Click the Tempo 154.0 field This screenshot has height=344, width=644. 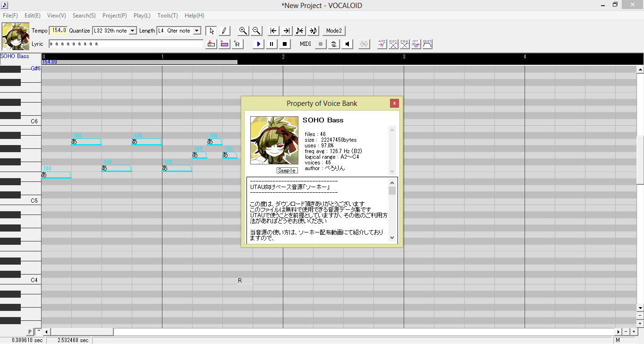[59, 31]
